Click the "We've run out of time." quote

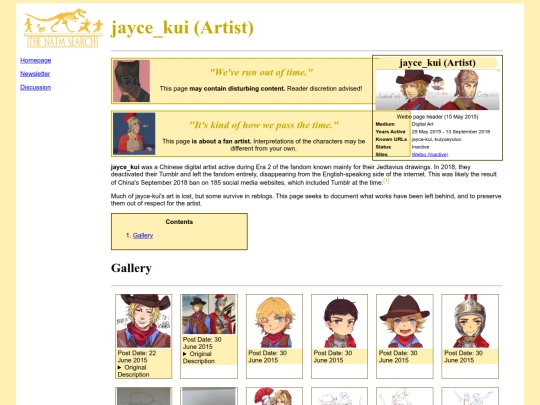click(x=261, y=72)
